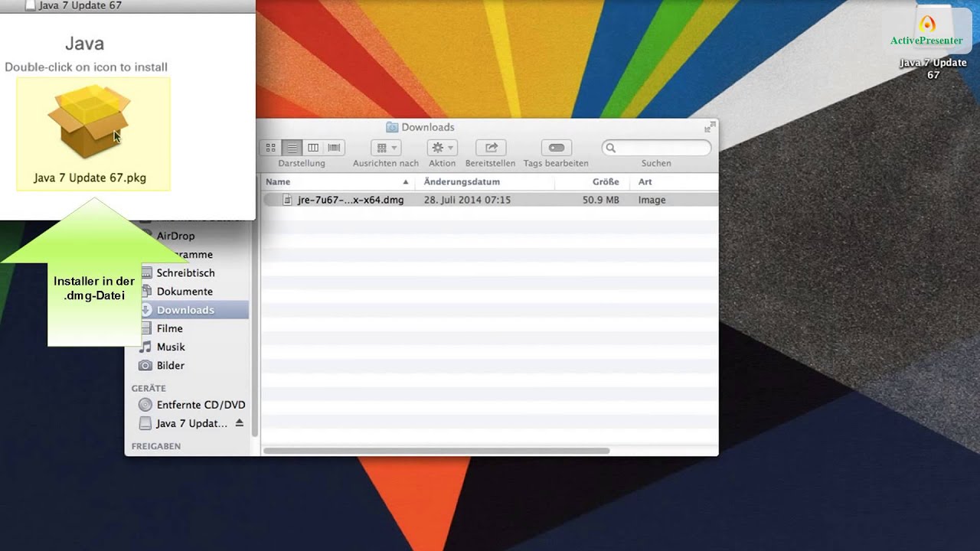
Task: Switch Finder to icon view
Action: click(270, 148)
